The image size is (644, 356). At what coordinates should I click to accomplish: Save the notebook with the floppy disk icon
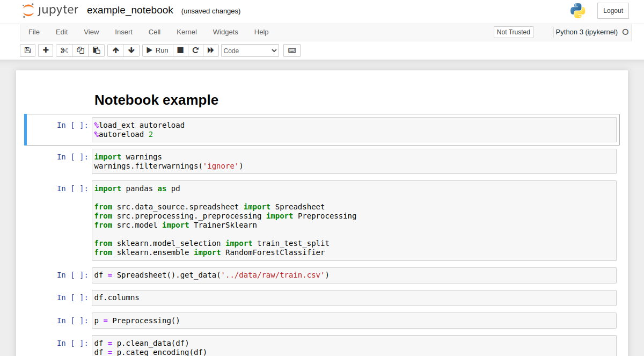pyautogui.click(x=28, y=50)
